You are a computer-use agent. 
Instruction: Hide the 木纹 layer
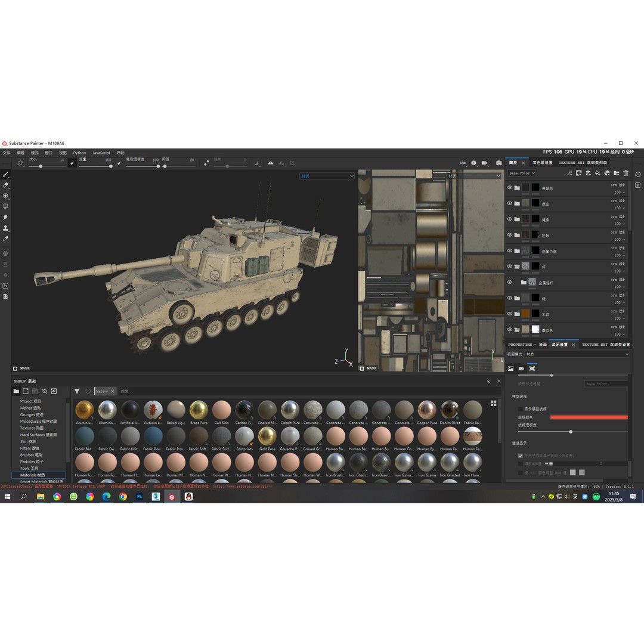(510, 314)
